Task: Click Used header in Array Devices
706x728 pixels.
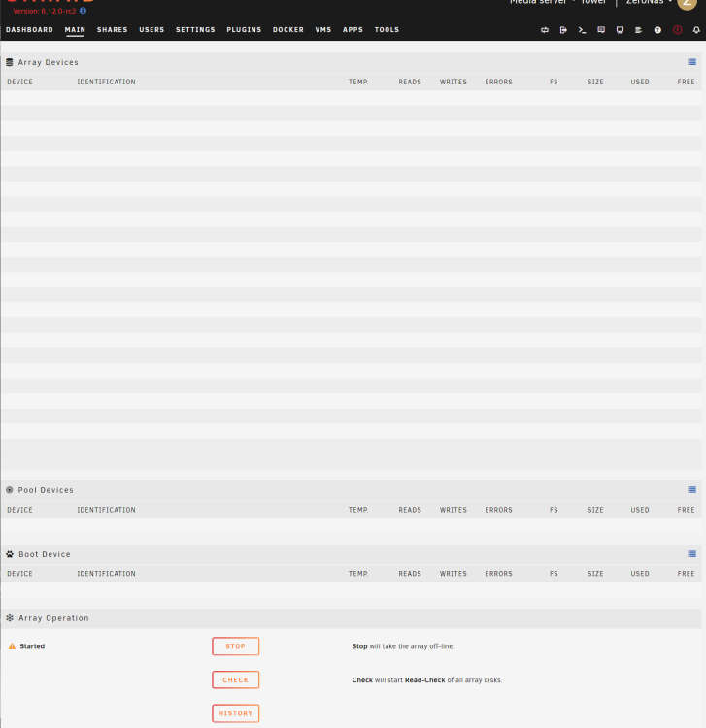Action: [x=640, y=82]
